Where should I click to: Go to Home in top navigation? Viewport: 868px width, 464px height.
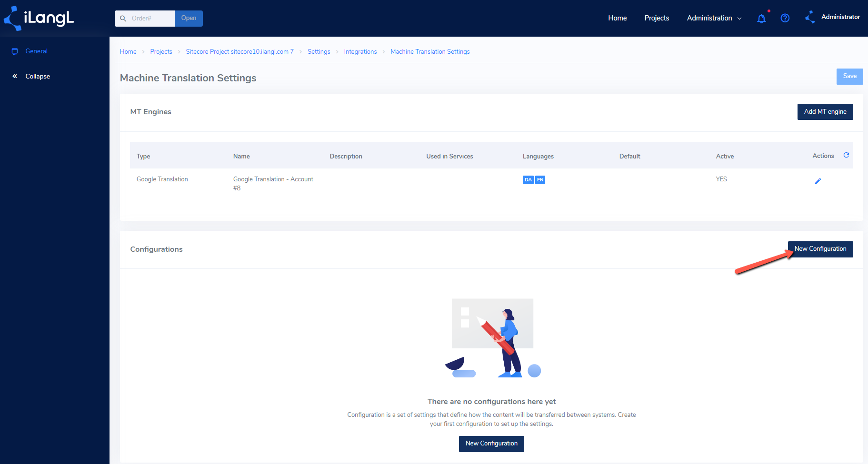617,18
